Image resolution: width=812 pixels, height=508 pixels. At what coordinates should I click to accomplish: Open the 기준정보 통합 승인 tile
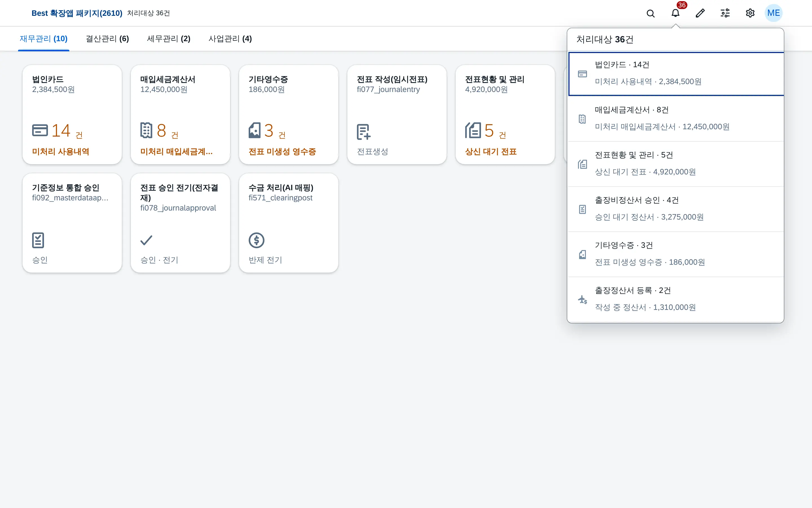tap(72, 223)
